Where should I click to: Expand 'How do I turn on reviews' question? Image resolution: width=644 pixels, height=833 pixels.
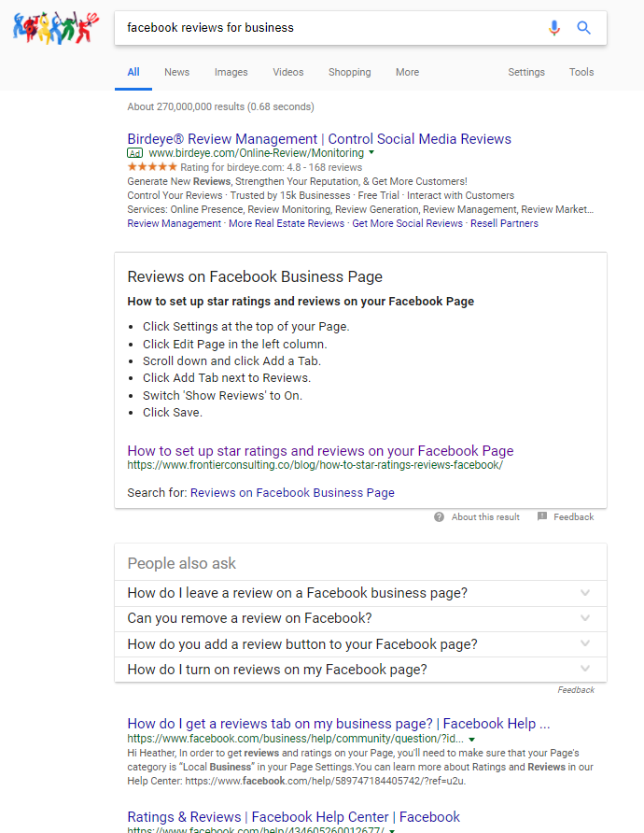click(x=585, y=670)
